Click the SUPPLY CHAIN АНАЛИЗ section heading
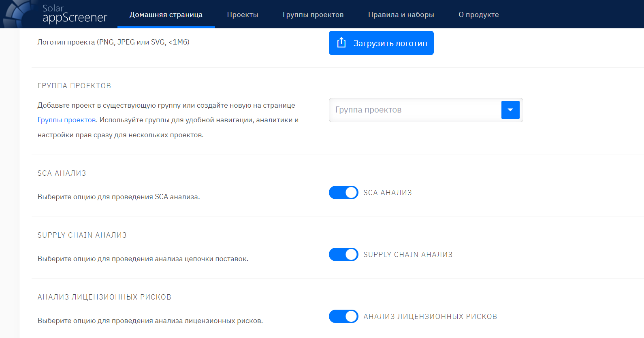 click(x=82, y=235)
